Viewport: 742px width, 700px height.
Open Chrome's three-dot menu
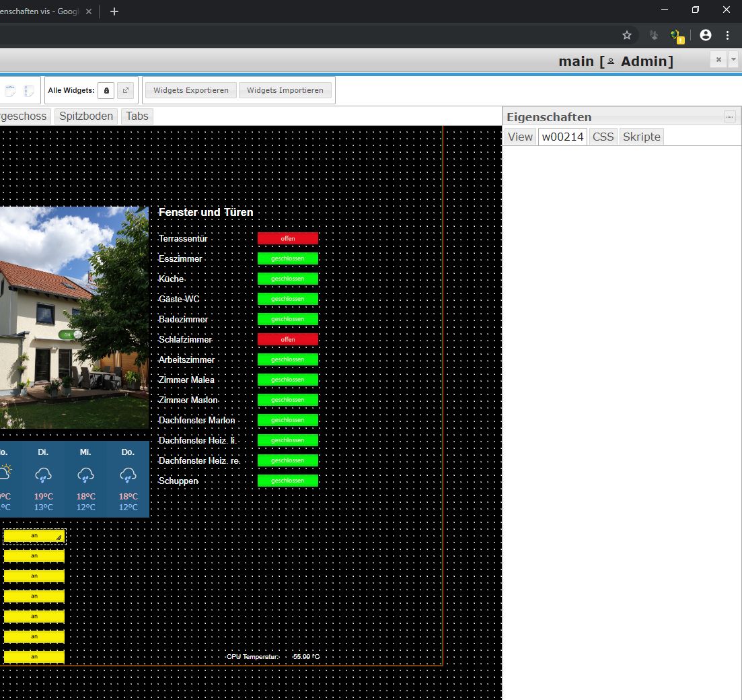[727, 35]
